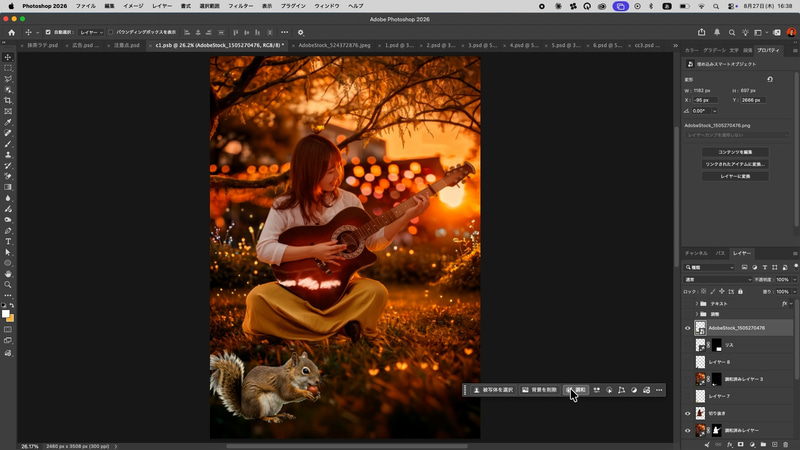Click the レイヤーに変換 button
Screen dimensions: 800x450
pyautogui.click(x=735, y=177)
